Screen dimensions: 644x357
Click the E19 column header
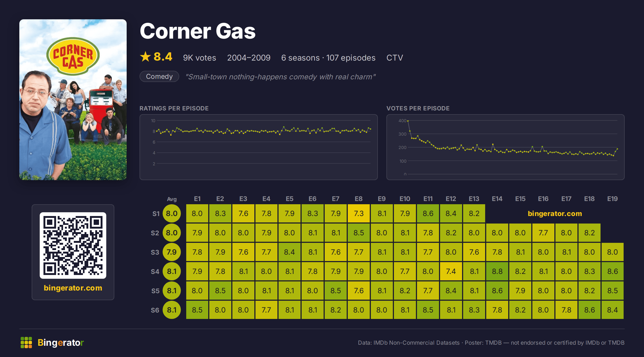click(612, 199)
